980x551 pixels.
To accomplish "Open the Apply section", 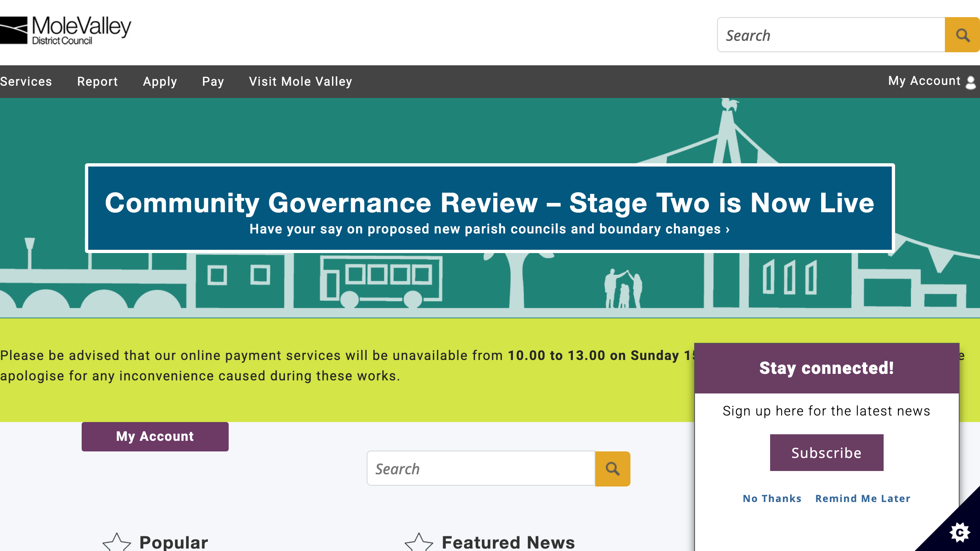I will tap(160, 81).
